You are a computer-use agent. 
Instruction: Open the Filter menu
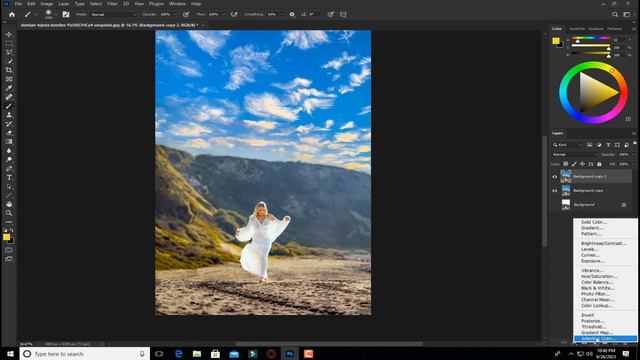[x=112, y=4]
